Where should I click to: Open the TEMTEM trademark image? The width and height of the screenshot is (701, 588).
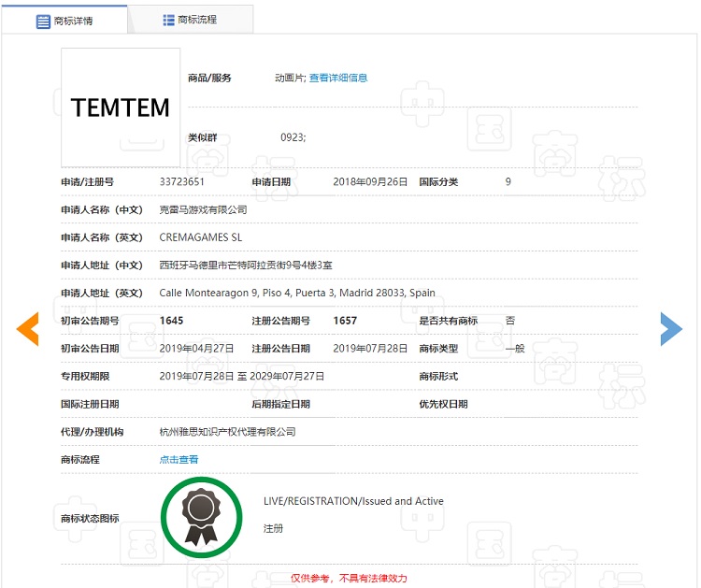[x=121, y=108]
